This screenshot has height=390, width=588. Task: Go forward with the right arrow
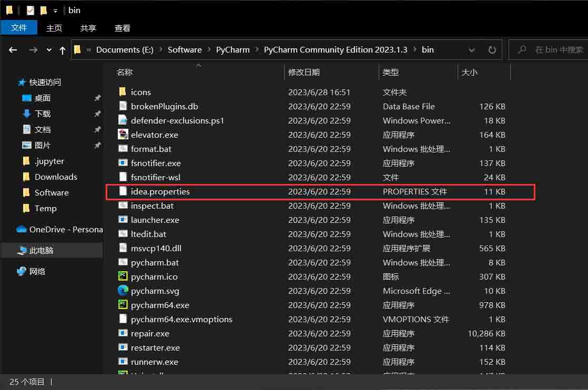[33, 50]
